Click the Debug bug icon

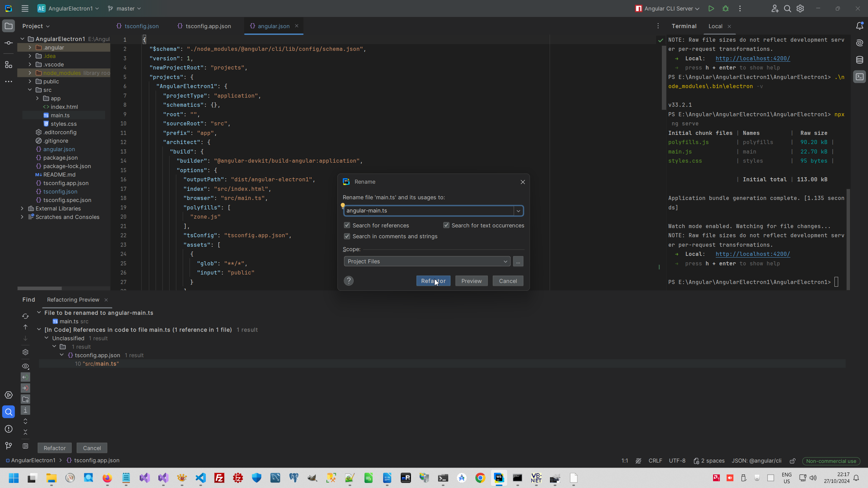(725, 9)
